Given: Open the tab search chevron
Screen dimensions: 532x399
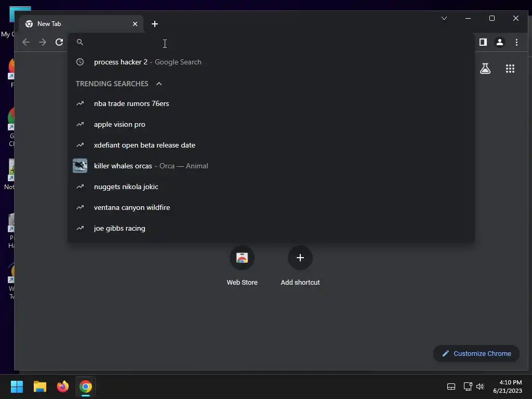Looking at the screenshot, I should [x=444, y=18].
